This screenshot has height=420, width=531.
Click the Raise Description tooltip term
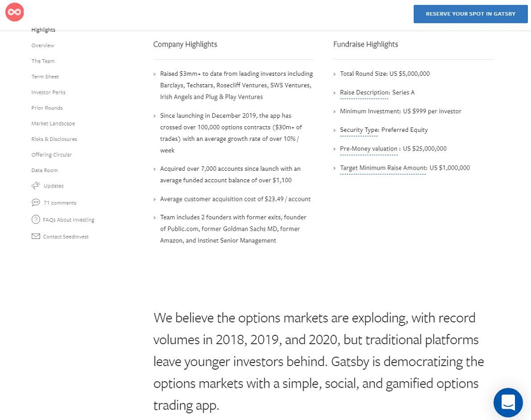tap(364, 92)
